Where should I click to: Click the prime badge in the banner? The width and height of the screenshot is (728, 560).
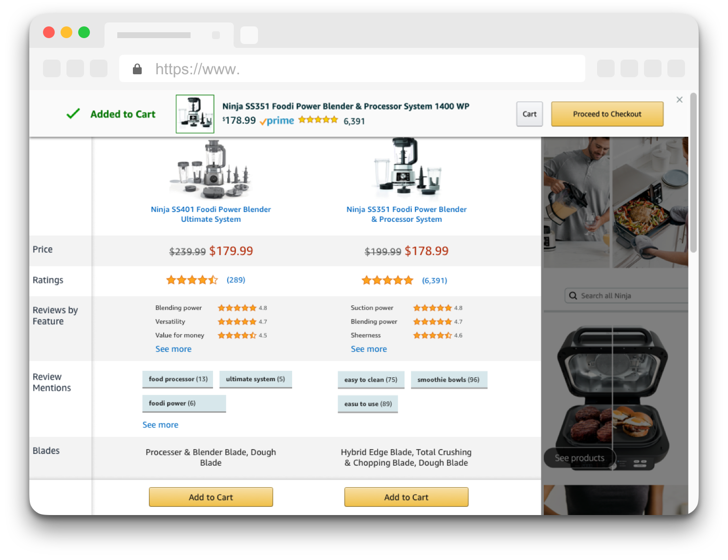pyautogui.click(x=277, y=121)
